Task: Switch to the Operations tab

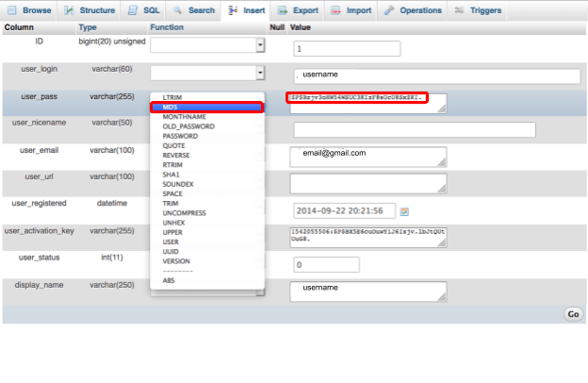Action: (413, 10)
